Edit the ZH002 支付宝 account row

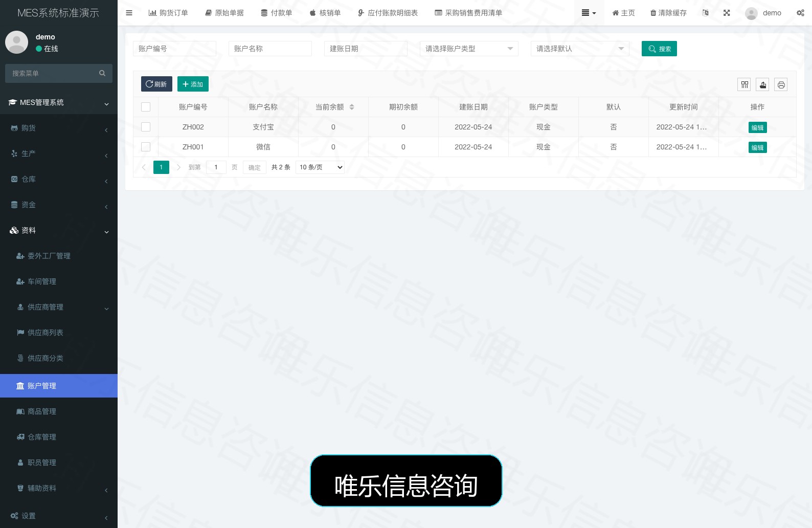click(757, 127)
